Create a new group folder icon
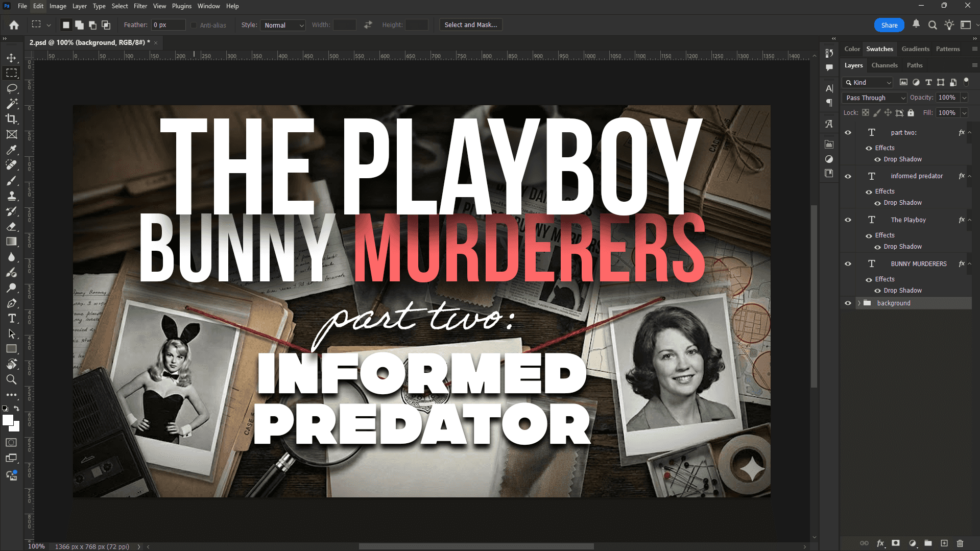980x551 pixels. [928, 543]
